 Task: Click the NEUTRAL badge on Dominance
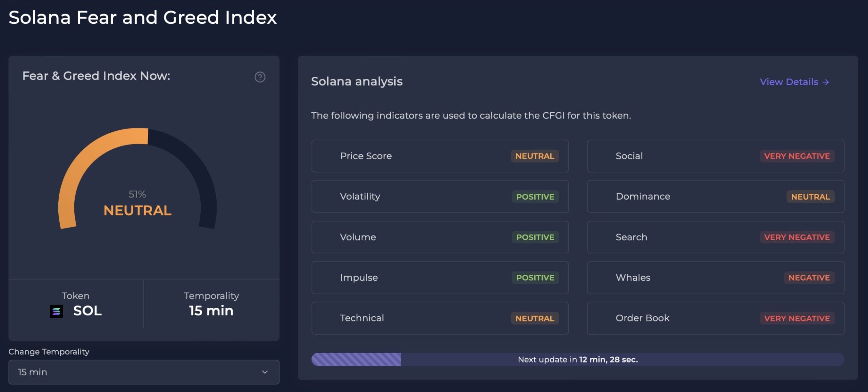(x=810, y=197)
